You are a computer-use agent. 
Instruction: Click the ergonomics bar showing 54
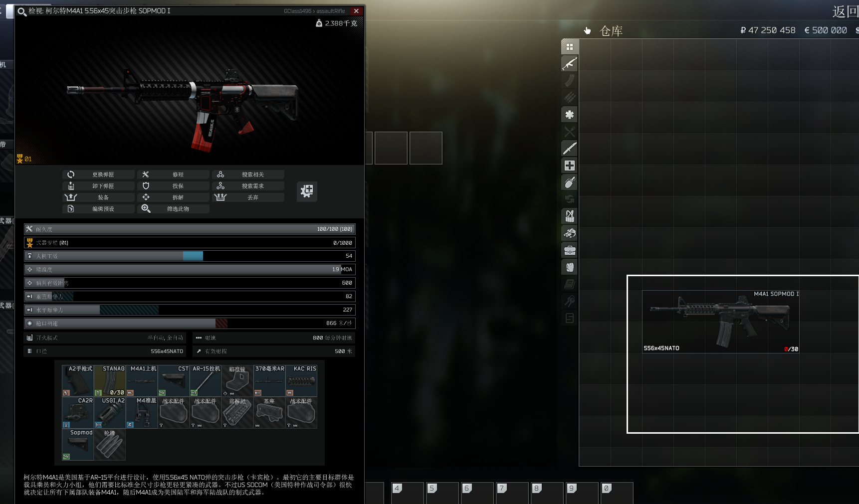(190, 256)
